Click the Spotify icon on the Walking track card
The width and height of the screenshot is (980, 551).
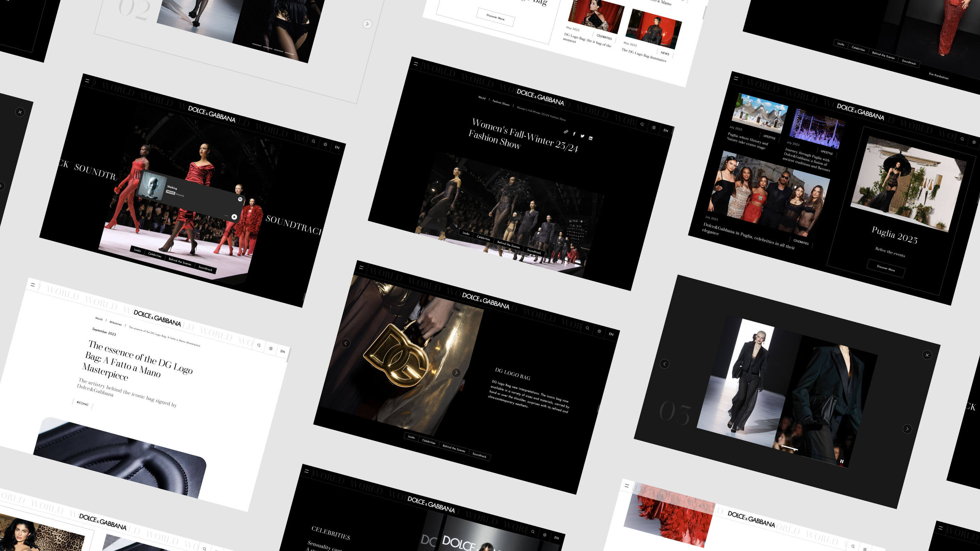240,199
